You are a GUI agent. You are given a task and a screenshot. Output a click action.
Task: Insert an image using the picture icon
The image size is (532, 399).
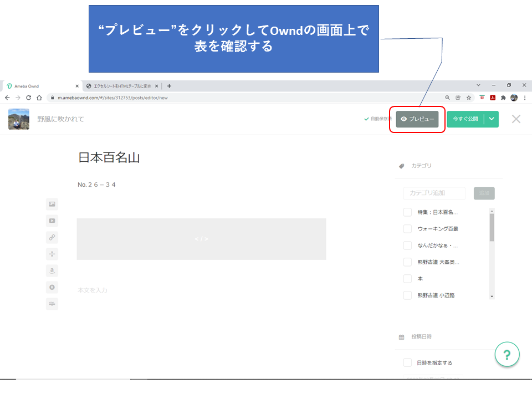[52, 204]
